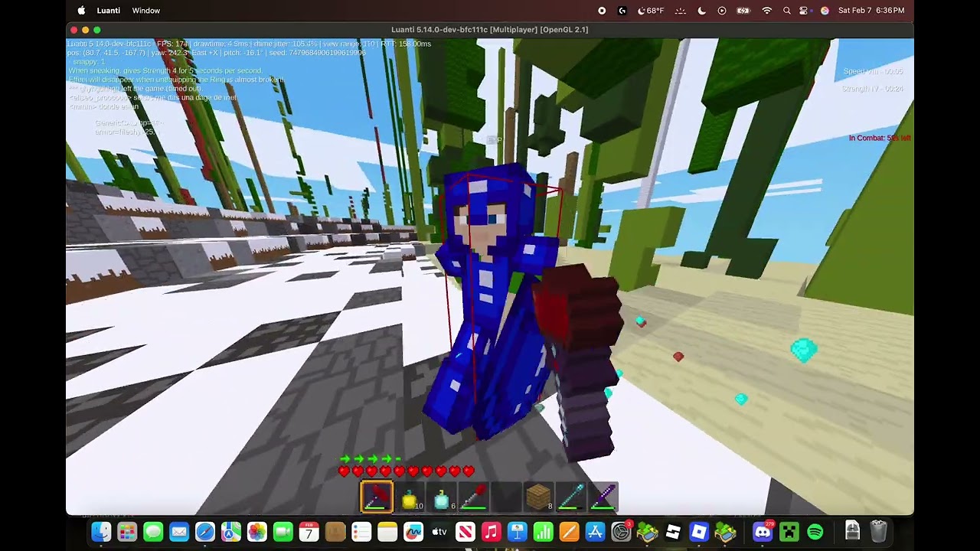Open Reminders from the Dock
The height and width of the screenshot is (551, 980).
(361, 532)
